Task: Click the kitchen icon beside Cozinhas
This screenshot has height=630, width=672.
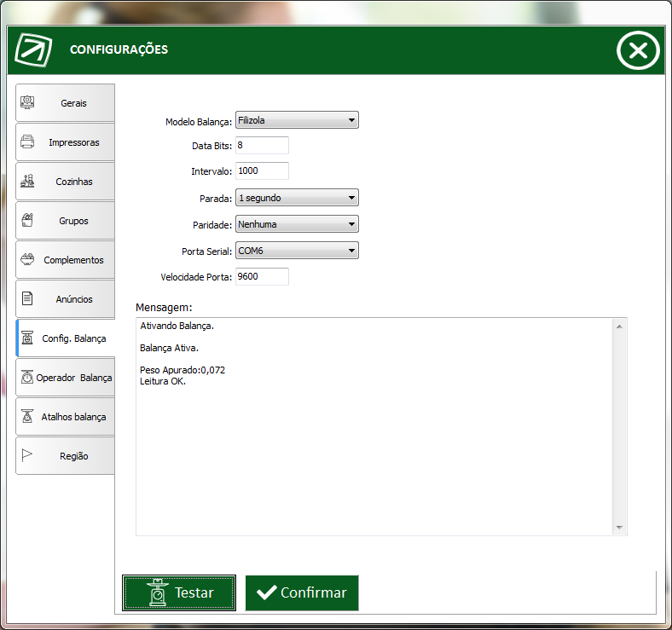Action: (x=27, y=181)
